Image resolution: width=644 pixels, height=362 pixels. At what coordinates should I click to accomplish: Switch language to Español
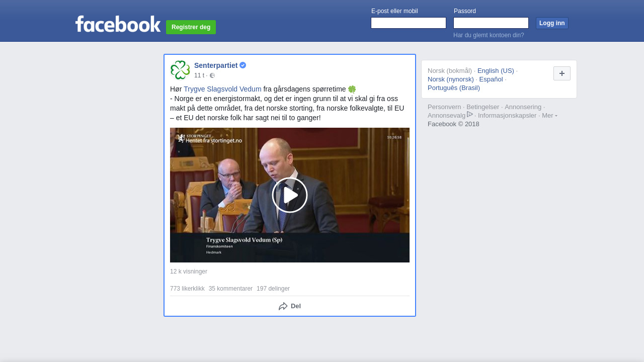click(491, 79)
